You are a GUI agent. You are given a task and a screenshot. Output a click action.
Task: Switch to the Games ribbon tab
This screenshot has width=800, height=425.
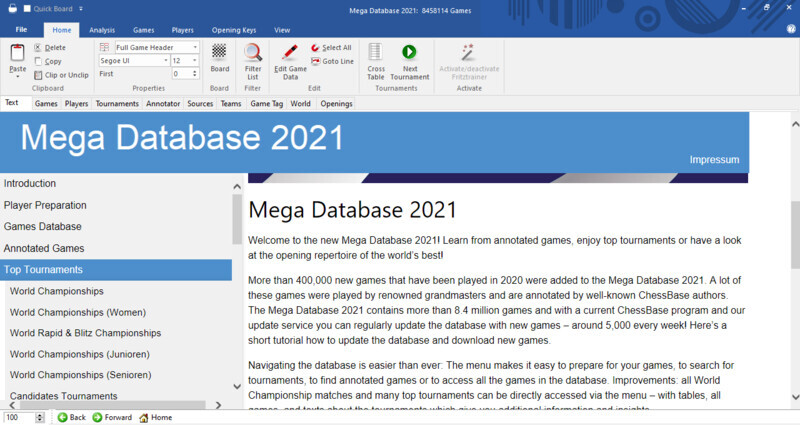(143, 30)
